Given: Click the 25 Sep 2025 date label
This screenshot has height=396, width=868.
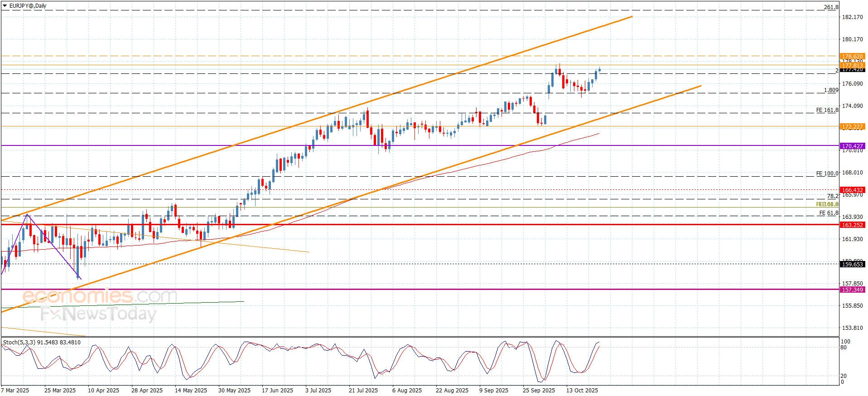Looking at the screenshot, I should pyautogui.click(x=539, y=391).
